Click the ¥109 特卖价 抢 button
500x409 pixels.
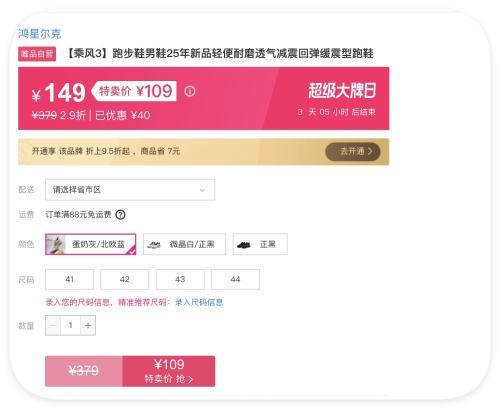tap(169, 371)
